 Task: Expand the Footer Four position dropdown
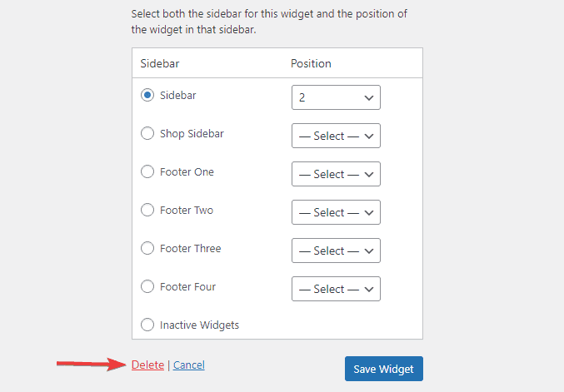click(x=336, y=289)
